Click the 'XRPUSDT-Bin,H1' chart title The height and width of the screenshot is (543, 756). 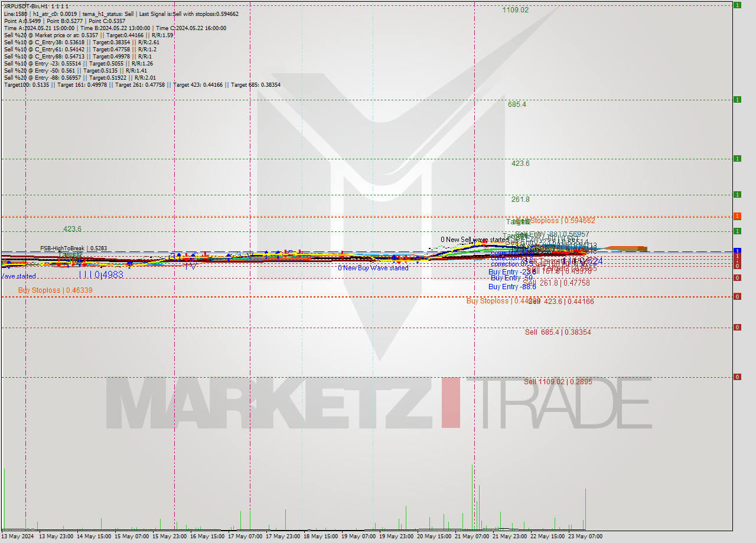coord(26,6)
